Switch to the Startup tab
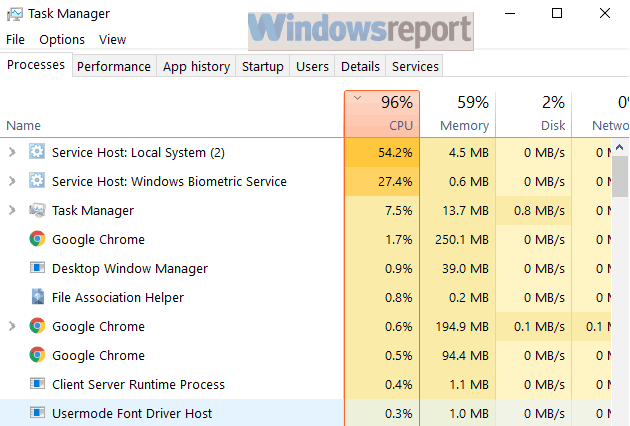This screenshot has width=630, height=426. pos(263,66)
